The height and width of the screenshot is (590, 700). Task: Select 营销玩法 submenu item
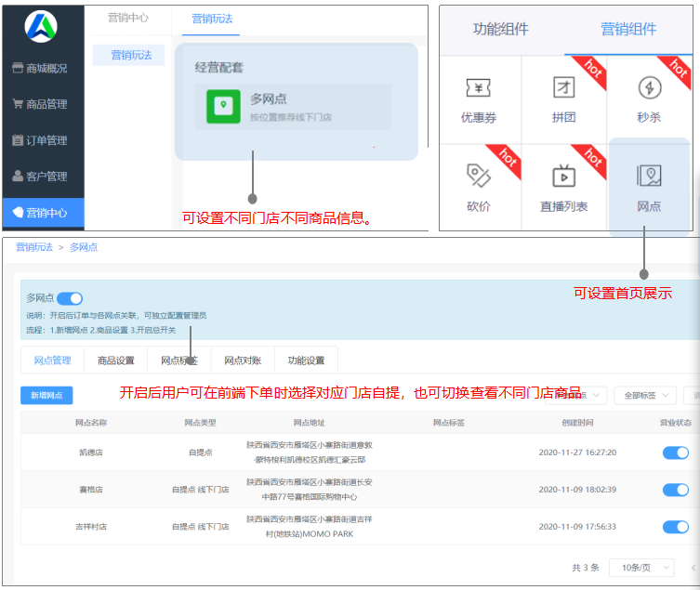click(x=128, y=55)
